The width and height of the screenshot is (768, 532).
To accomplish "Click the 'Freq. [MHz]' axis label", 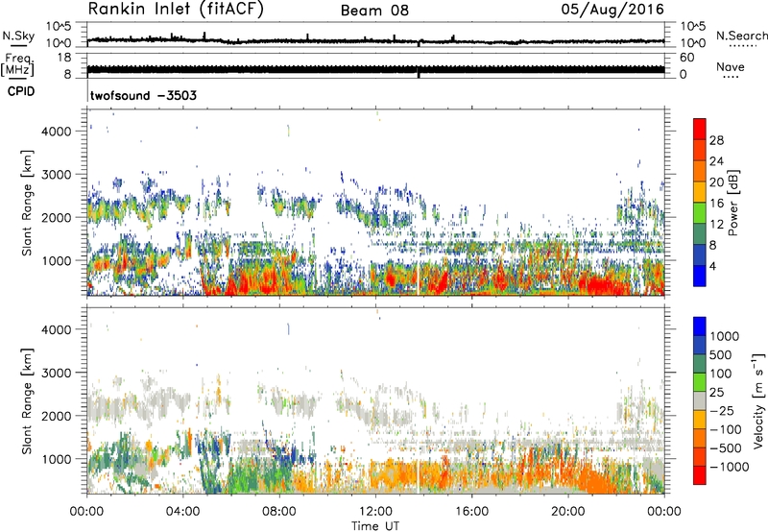I will coord(18,64).
